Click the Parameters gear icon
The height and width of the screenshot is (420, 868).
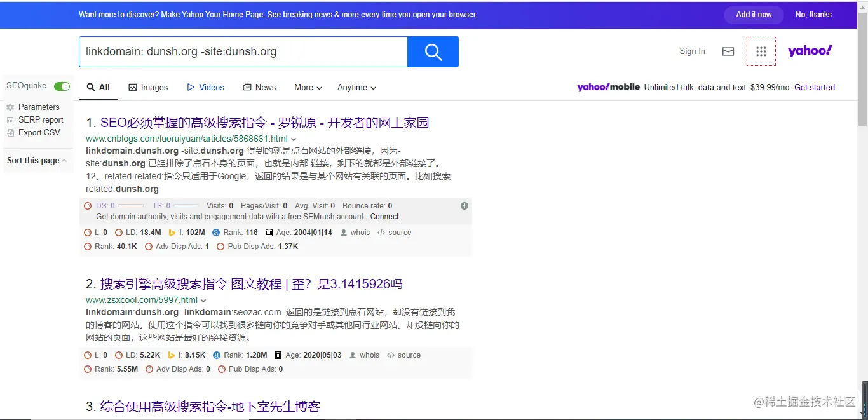10,107
